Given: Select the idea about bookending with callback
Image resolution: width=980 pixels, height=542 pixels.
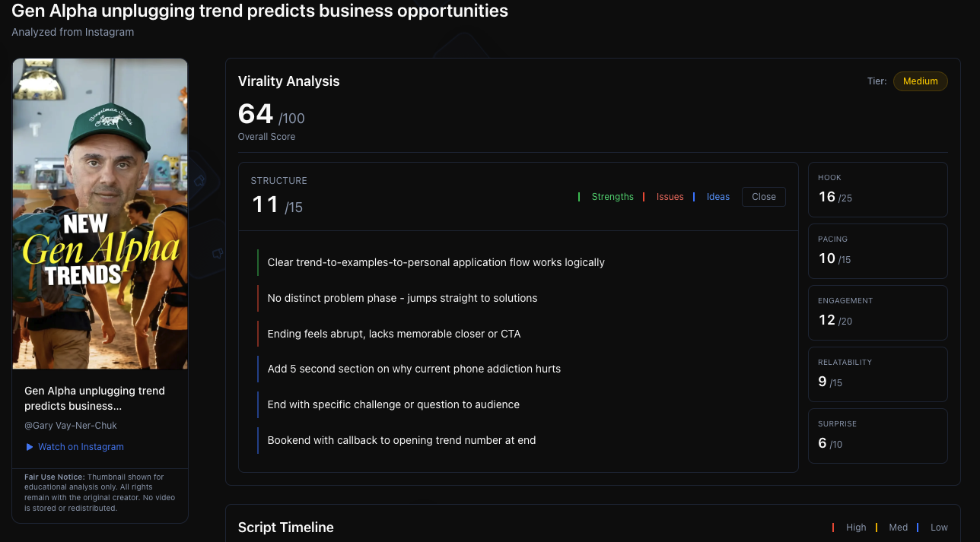Looking at the screenshot, I should (402, 440).
